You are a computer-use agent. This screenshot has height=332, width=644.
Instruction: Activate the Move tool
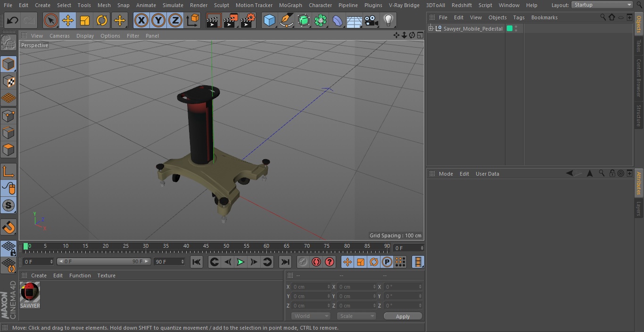click(x=68, y=20)
